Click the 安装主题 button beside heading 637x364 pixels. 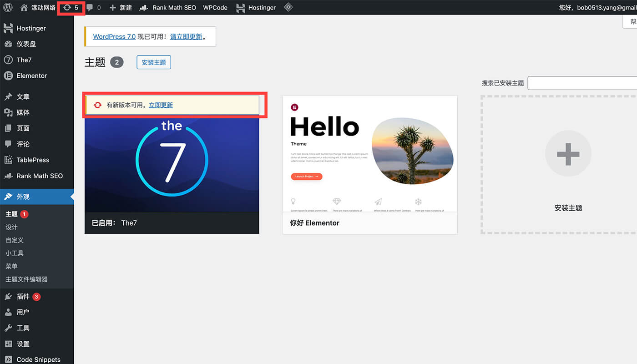pyautogui.click(x=154, y=62)
